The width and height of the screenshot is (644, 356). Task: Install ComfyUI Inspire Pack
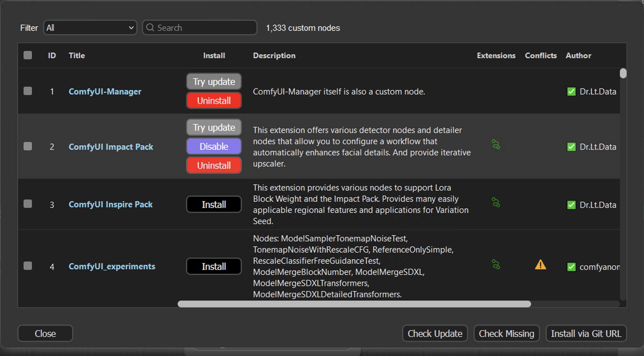coord(214,205)
